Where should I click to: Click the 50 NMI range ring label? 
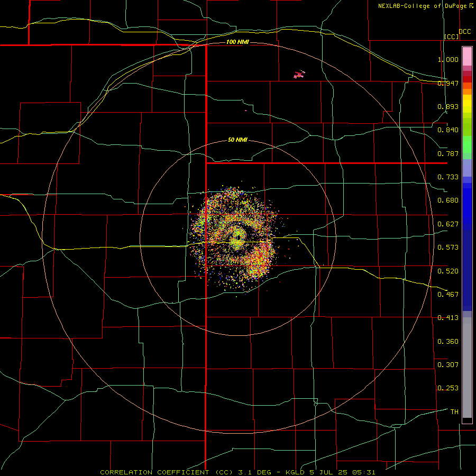pos(237,140)
